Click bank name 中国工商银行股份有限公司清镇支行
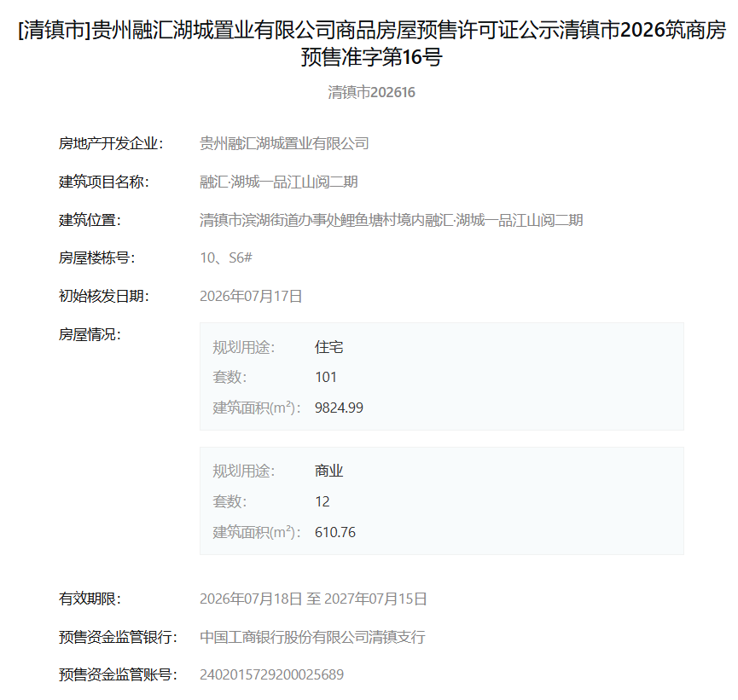Image resolution: width=738 pixels, height=700 pixels. (312, 637)
